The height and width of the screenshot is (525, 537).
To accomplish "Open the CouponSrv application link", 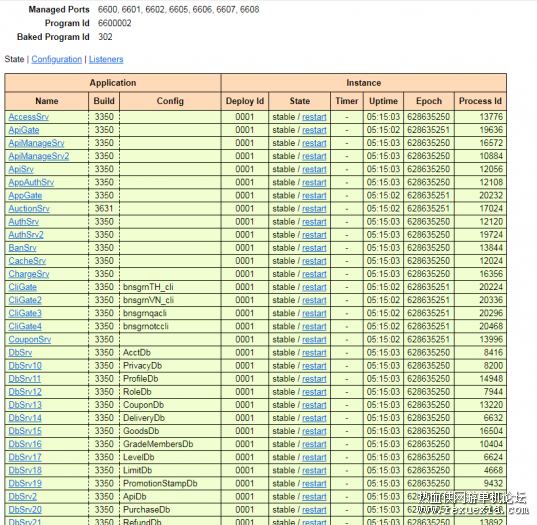I will coord(30,339).
